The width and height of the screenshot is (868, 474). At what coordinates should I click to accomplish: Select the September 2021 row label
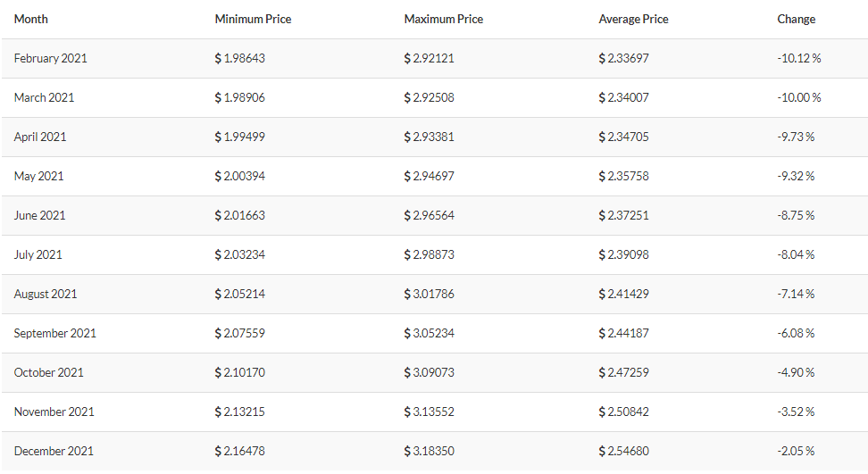pos(54,334)
